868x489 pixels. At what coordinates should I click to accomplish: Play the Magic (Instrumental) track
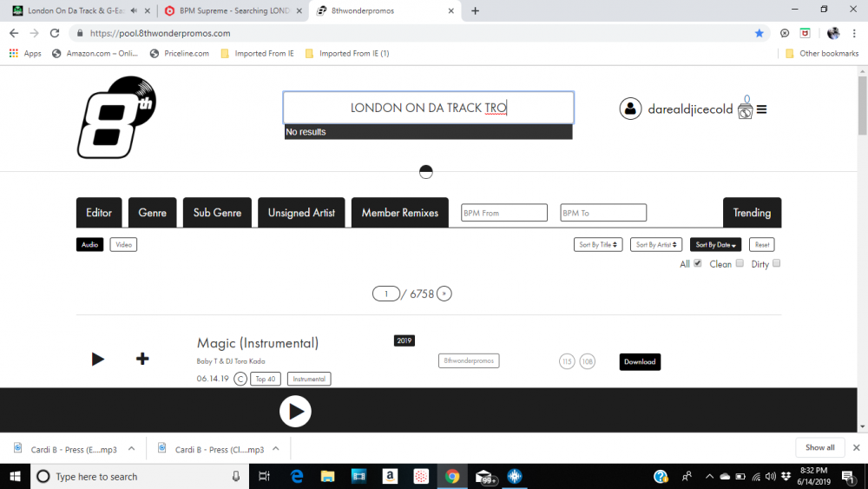point(98,359)
